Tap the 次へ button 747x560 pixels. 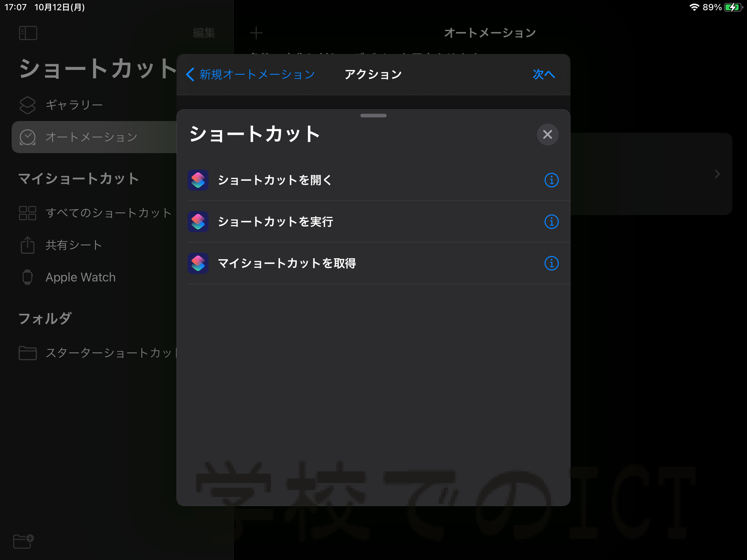(x=543, y=74)
